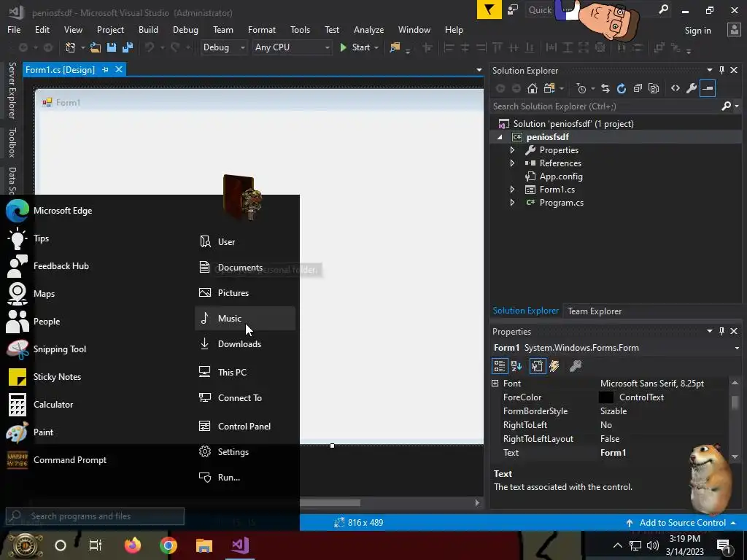Click the Feedback icon in title bar

tap(513, 10)
